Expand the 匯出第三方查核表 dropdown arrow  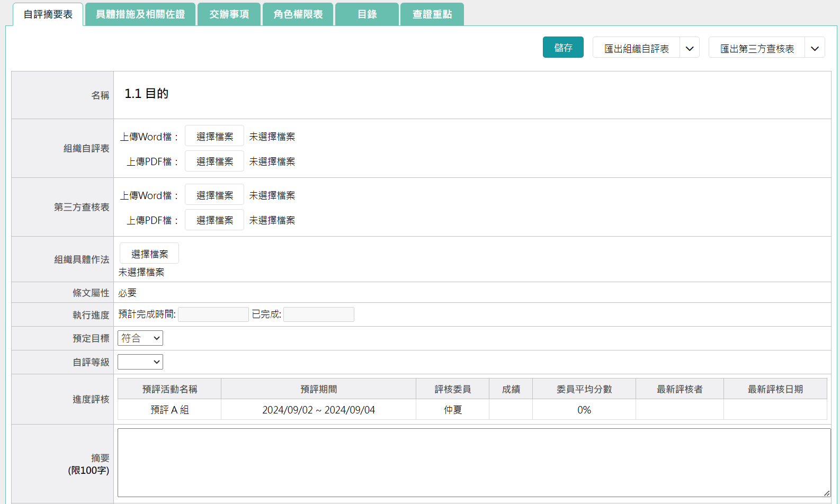tap(815, 49)
